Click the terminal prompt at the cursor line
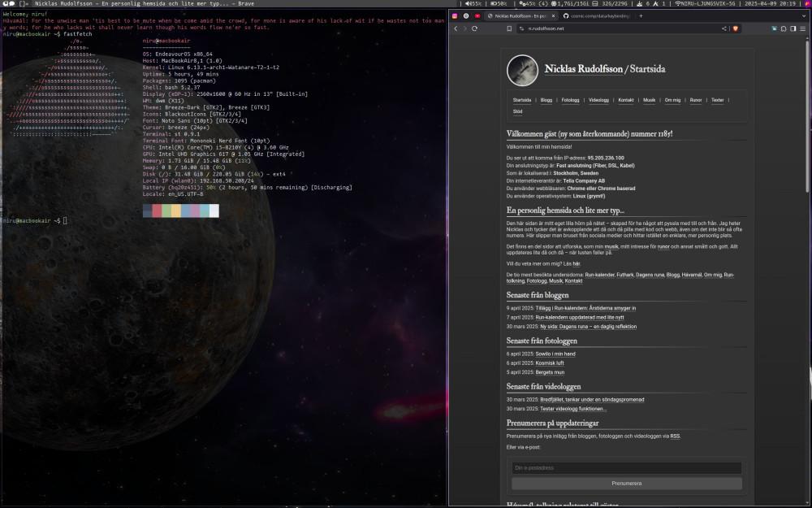 point(35,221)
